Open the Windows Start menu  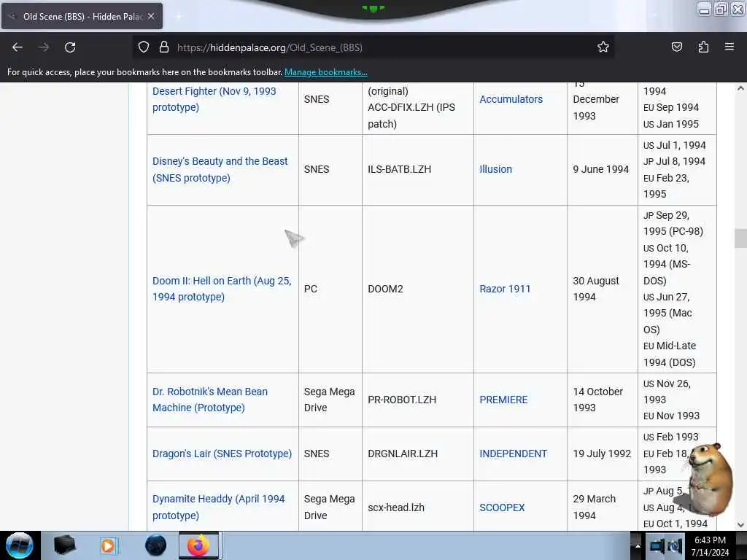pyautogui.click(x=20, y=545)
